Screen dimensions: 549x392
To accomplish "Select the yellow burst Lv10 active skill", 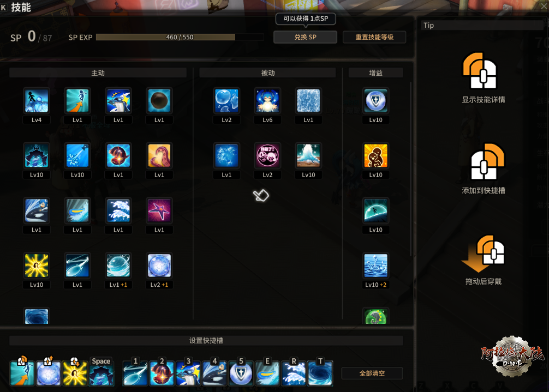I will click(37, 266).
